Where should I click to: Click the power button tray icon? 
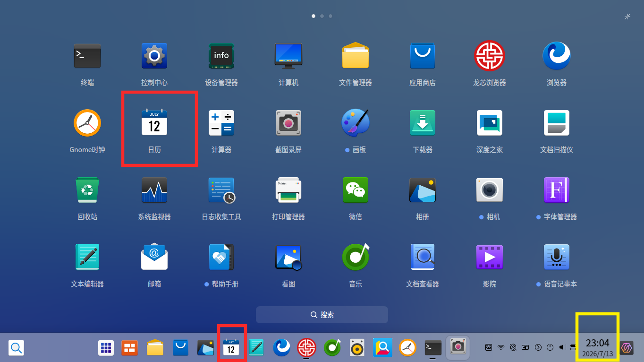[550, 347]
